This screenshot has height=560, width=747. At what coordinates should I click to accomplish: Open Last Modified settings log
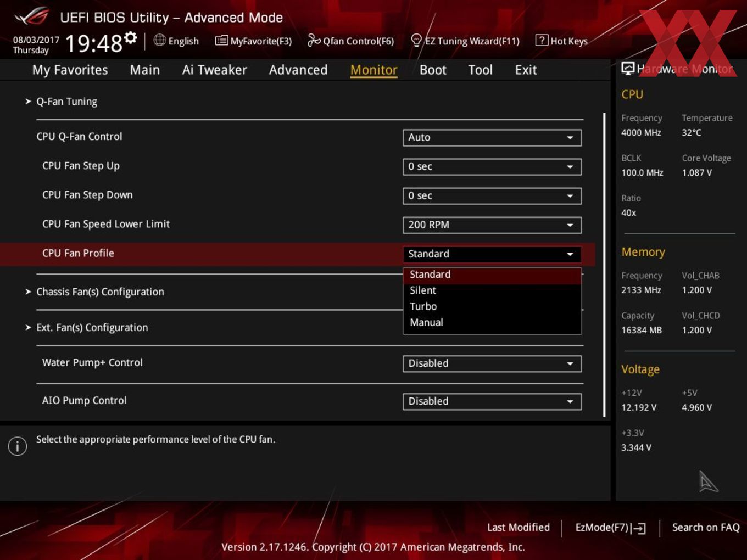pyautogui.click(x=518, y=527)
